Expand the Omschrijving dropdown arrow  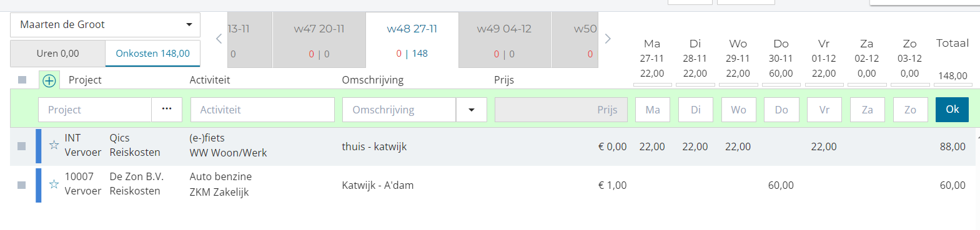pos(472,110)
